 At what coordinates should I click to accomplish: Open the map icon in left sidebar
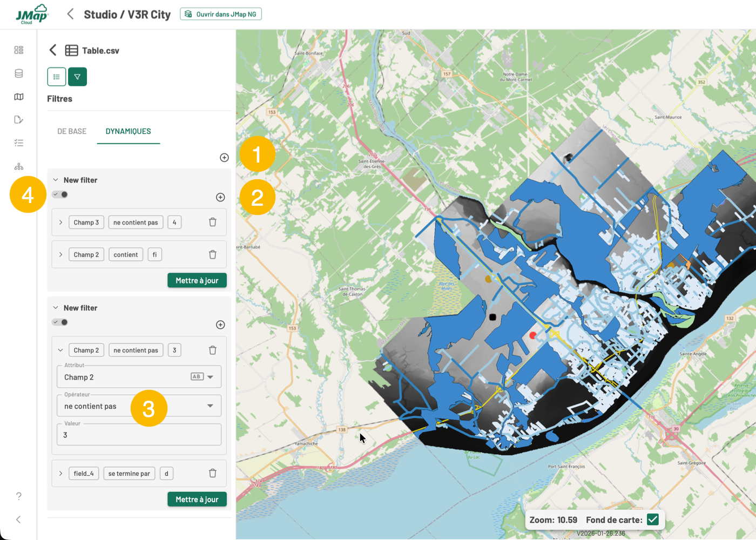tap(19, 97)
